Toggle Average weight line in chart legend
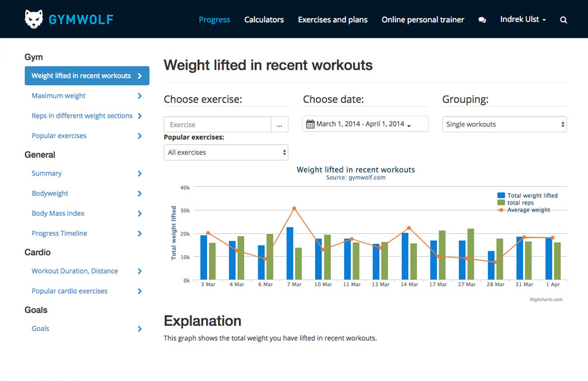Image resolution: width=588 pixels, height=381 pixels. click(x=528, y=210)
